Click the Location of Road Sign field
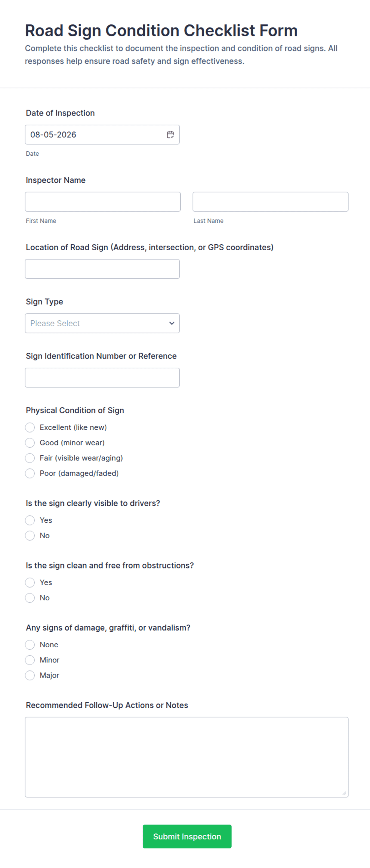 tap(102, 269)
